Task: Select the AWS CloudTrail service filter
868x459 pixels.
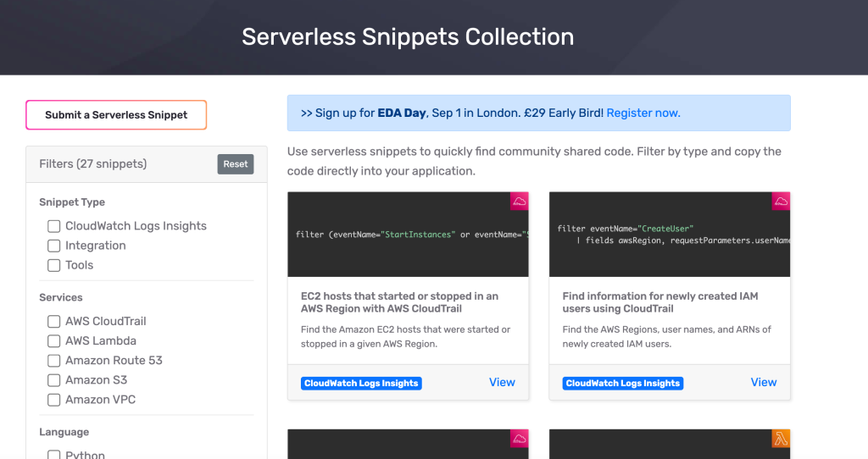Action: click(x=53, y=321)
